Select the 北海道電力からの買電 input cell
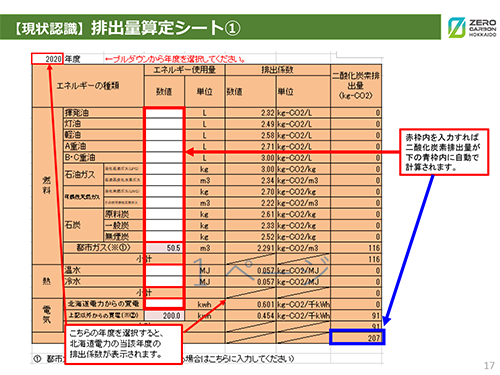 (x=164, y=304)
